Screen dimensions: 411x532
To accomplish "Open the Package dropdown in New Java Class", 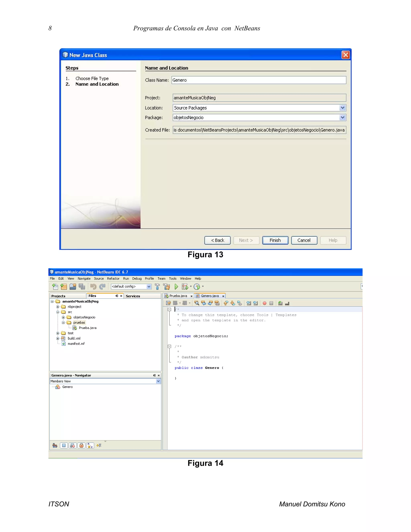I will [343, 117].
